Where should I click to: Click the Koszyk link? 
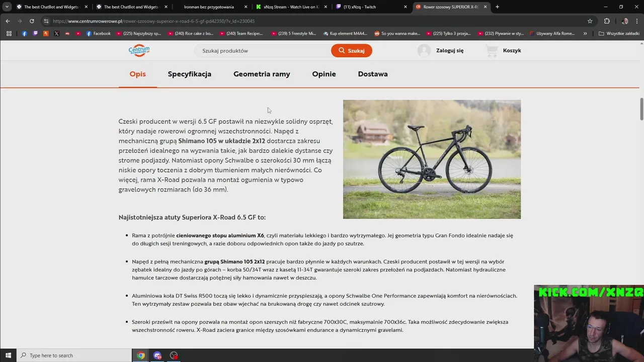click(512, 50)
